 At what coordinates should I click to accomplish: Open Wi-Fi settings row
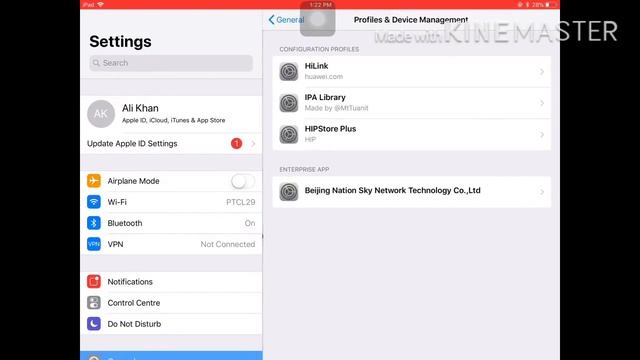coord(171,202)
